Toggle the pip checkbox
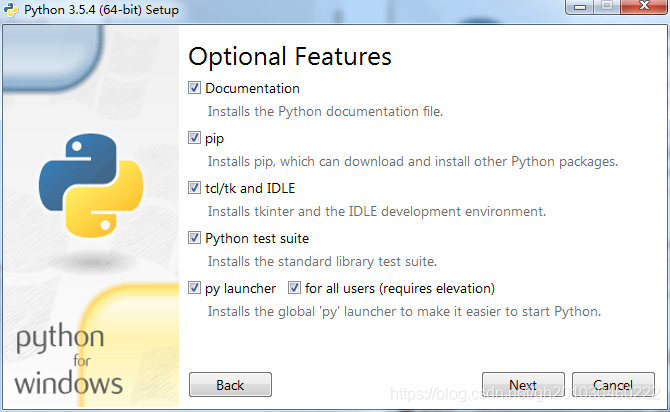This screenshot has width=670, height=412. coord(194,138)
